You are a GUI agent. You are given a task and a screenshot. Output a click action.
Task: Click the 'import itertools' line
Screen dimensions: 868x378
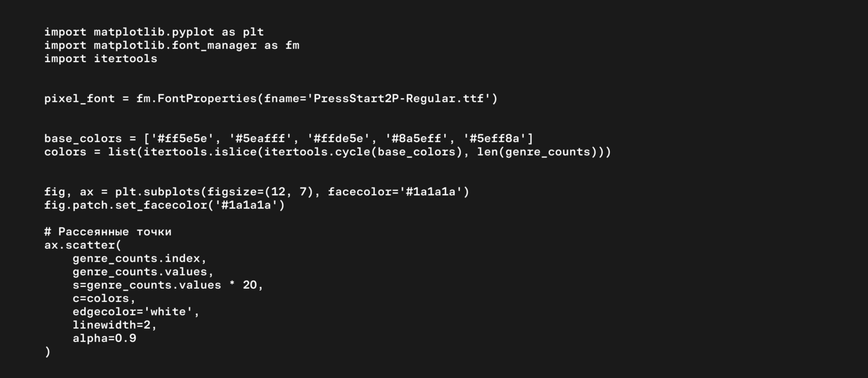coord(101,58)
